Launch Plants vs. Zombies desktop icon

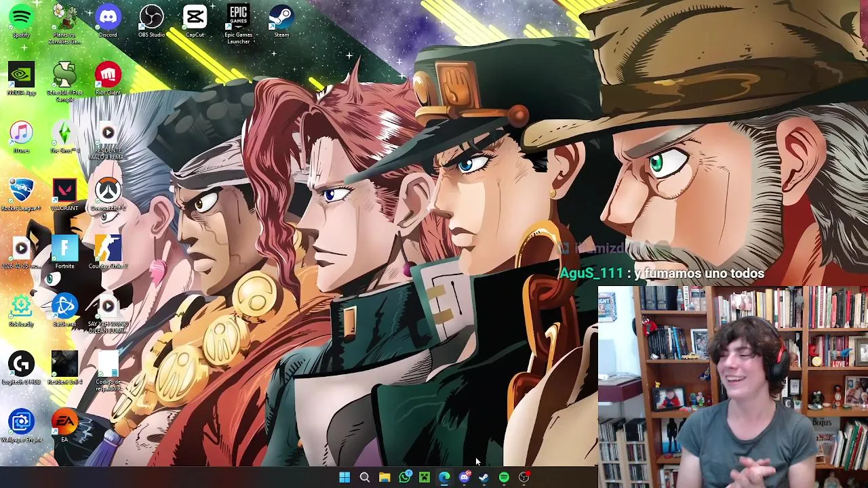64,24
